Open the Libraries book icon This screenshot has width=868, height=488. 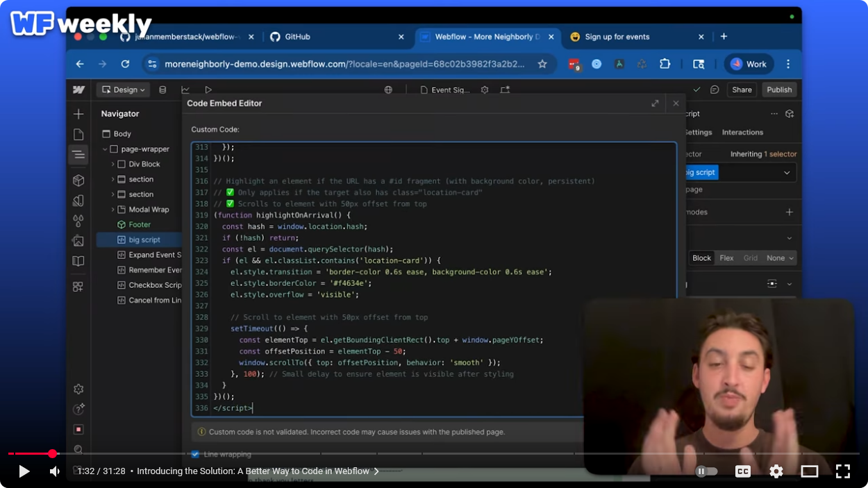pos(78,262)
